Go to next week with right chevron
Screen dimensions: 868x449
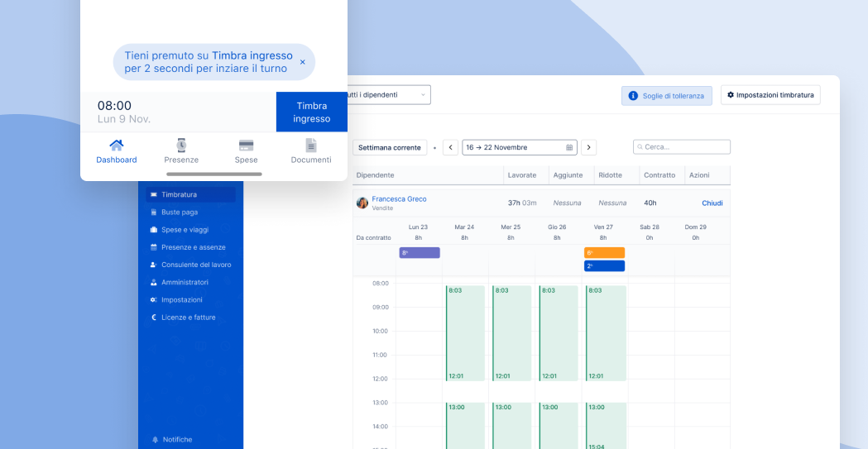click(588, 147)
